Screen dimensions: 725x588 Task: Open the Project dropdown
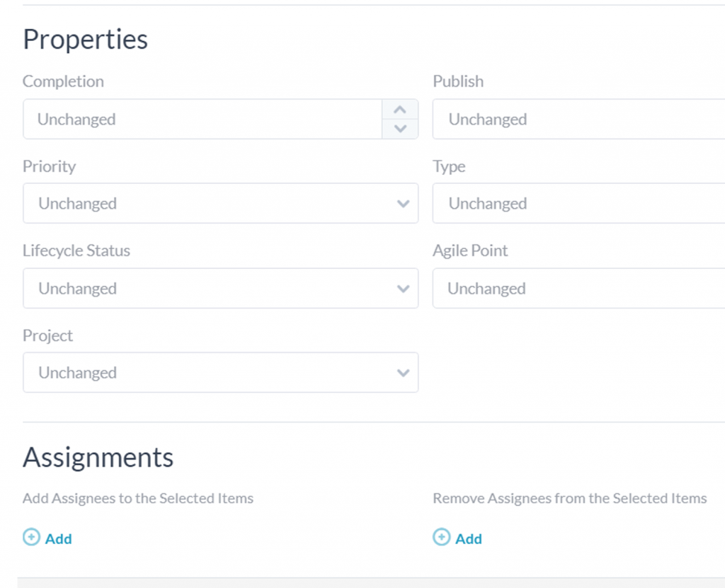pyautogui.click(x=212, y=373)
